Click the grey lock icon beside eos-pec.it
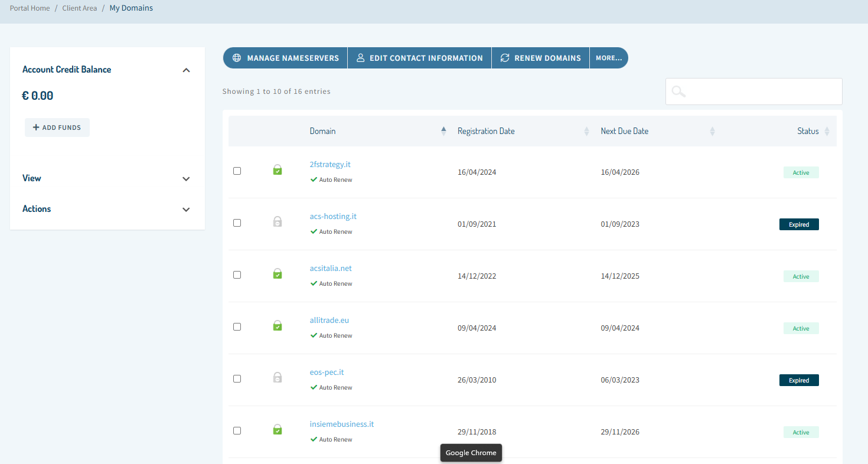Viewport: 868px width, 464px height. 277,378
